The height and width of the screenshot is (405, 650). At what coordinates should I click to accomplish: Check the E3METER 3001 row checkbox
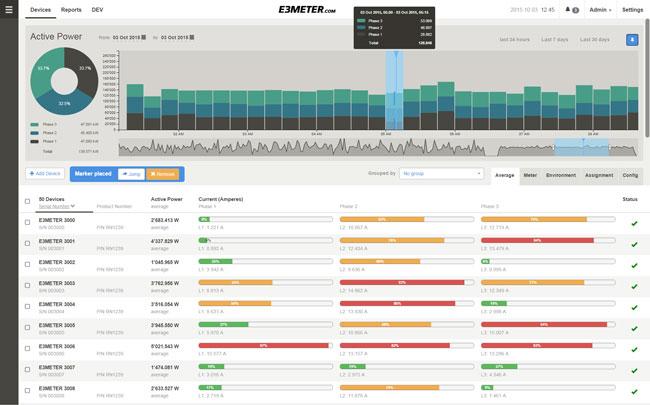pyautogui.click(x=27, y=243)
